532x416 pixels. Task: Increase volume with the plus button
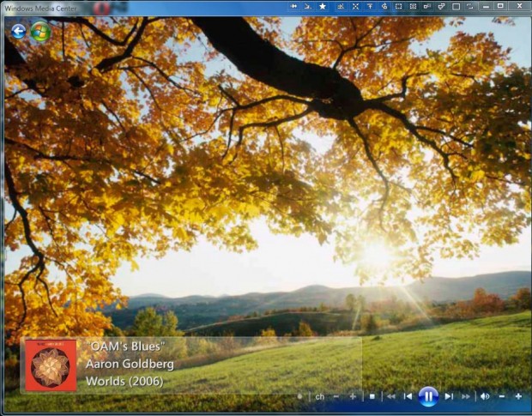518,396
